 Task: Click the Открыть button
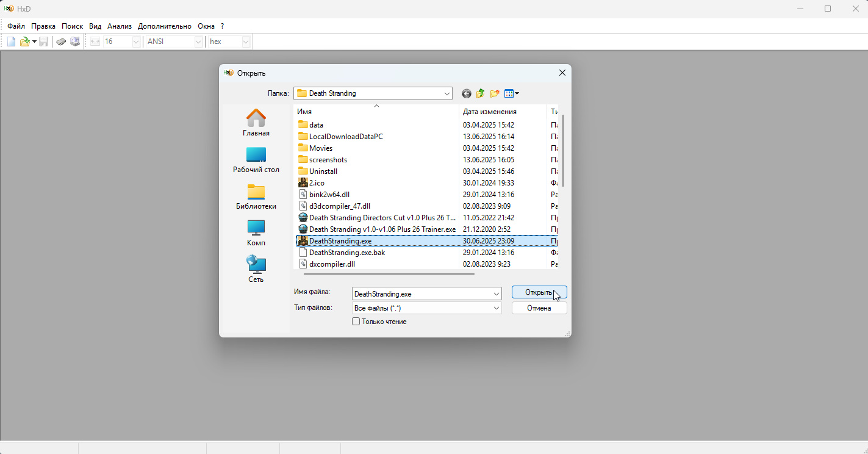(539, 292)
